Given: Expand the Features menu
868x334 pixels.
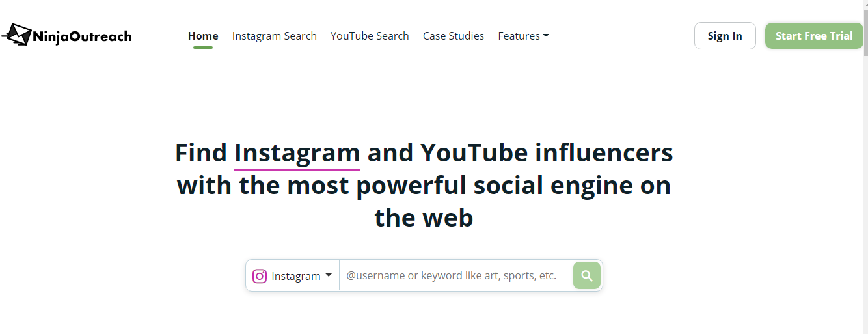Looking at the screenshot, I should (523, 36).
